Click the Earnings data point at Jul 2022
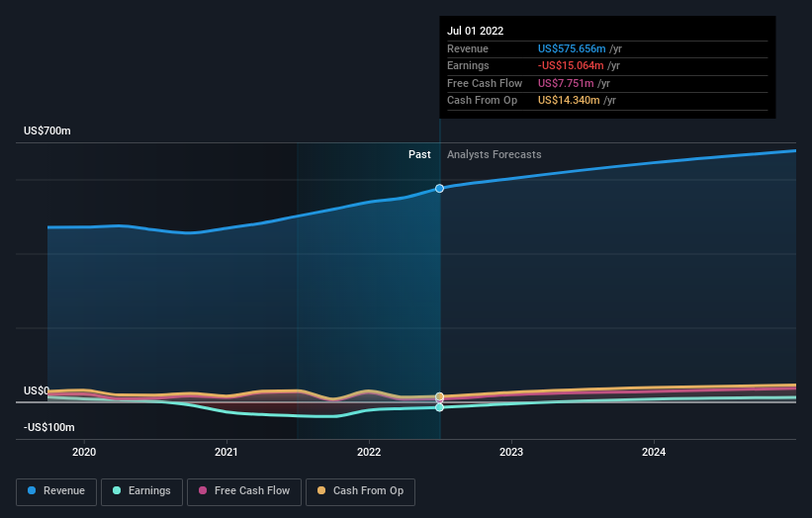This screenshot has width=812, height=518. (x=439, y=407)
